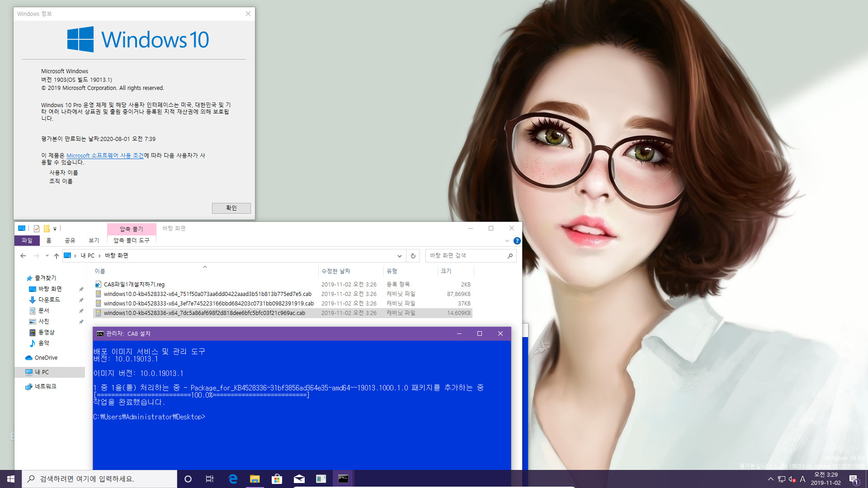
Task: Go up one folder level arrow
Action: (x=57, y=256)
